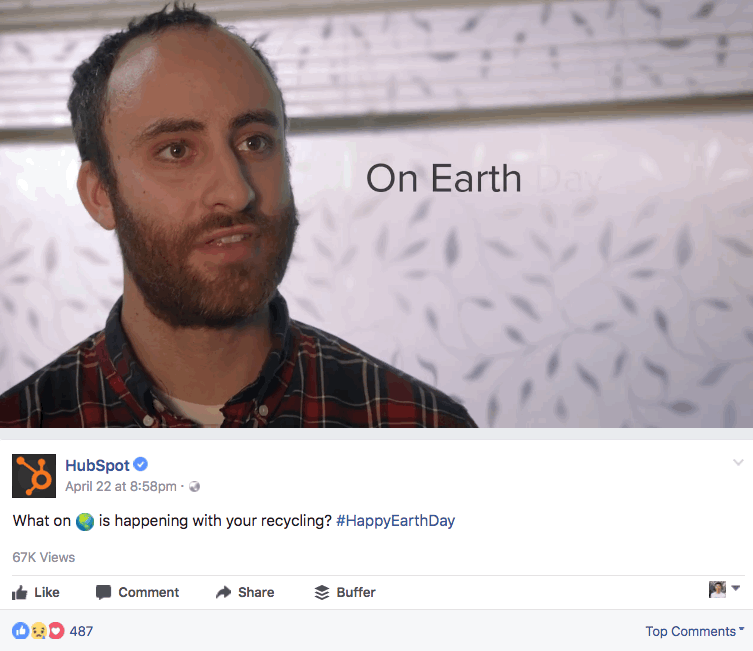Click the thumbs-up Like icon
This screenshot has height=651, width=753.
[x=20, y=592]
